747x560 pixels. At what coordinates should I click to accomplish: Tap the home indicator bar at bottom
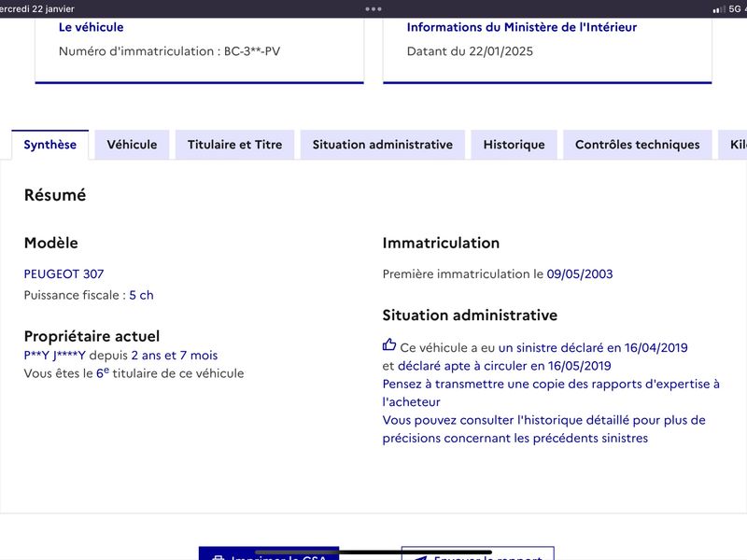click(x=373, y=553)
